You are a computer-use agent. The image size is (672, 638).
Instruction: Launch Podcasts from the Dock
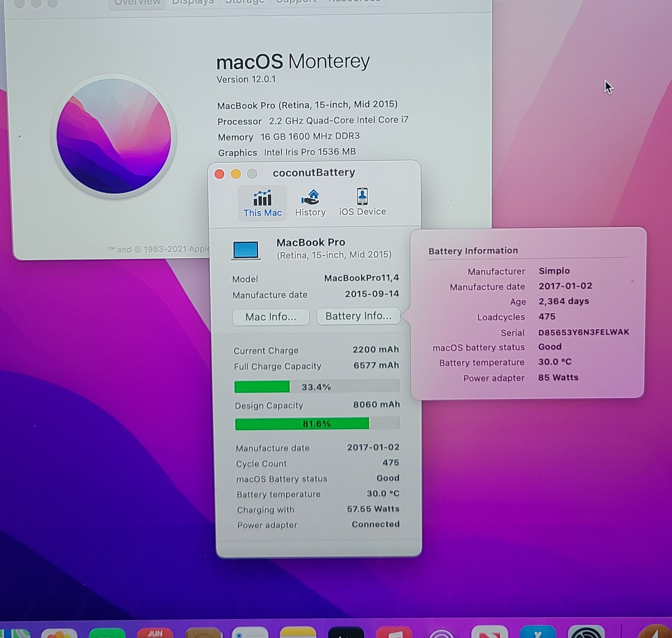tap(442, 633)
